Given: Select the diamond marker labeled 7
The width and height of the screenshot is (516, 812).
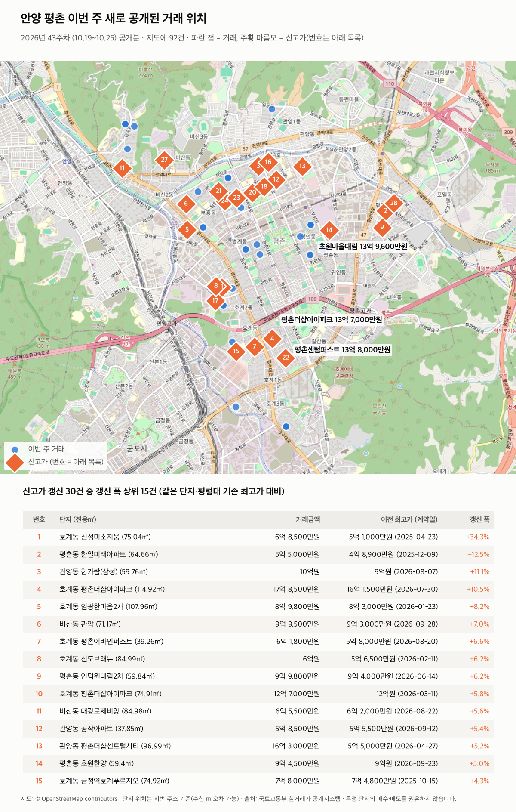Looking at the screenshot, I should point(255,346).
